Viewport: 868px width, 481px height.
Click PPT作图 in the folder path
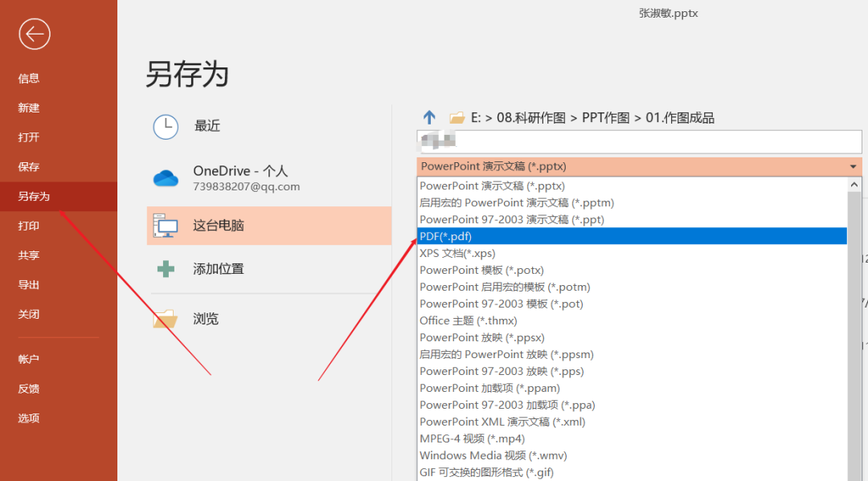point(605,118)
